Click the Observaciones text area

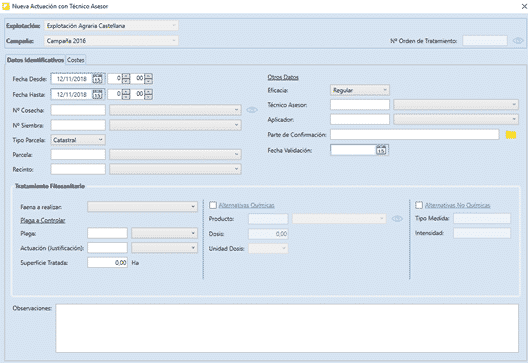pyautogui.click(x=287, y=328)
